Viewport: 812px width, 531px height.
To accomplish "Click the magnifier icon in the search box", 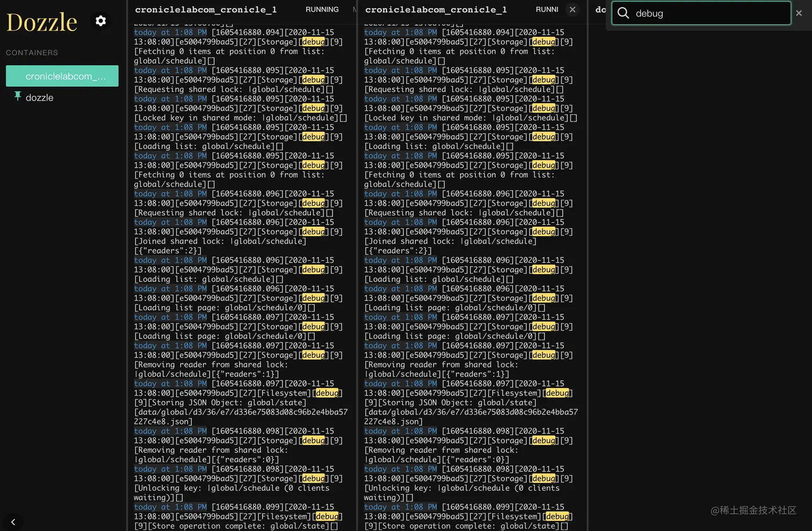I will click(623, 13).
